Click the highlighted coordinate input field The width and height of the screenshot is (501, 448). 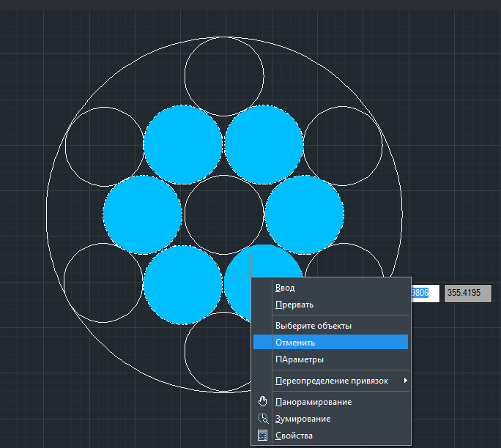point(426,293)
